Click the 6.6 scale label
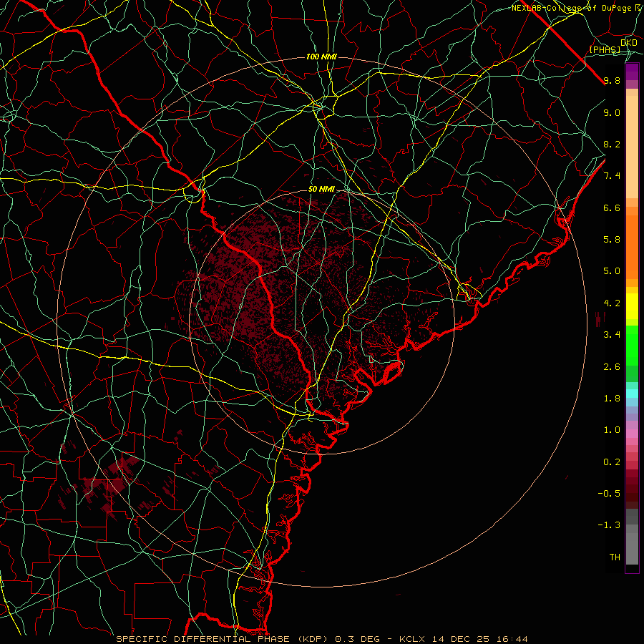644x644 pixels. pos(612,208)
